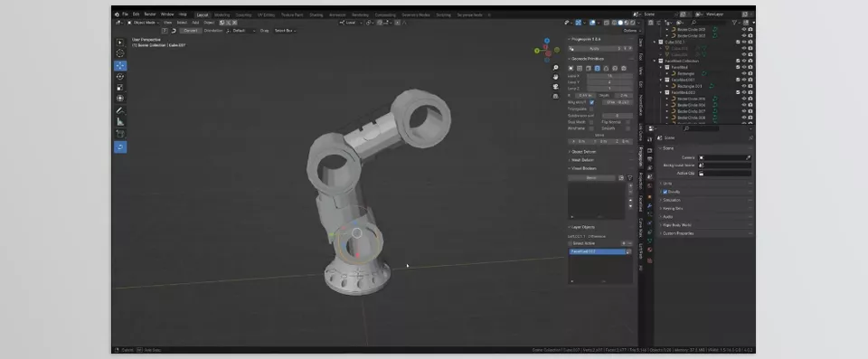Click the Loop X value field

coord(609,76)
